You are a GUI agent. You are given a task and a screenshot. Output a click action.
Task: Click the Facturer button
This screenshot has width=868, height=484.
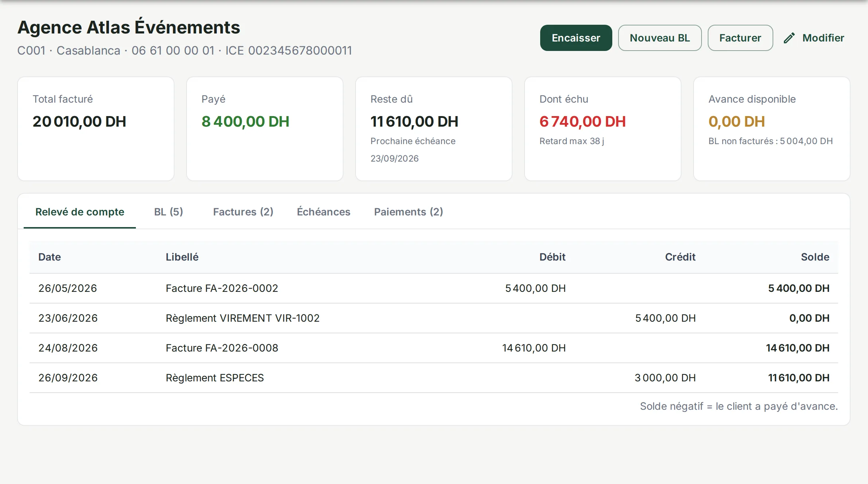(740, 38)
